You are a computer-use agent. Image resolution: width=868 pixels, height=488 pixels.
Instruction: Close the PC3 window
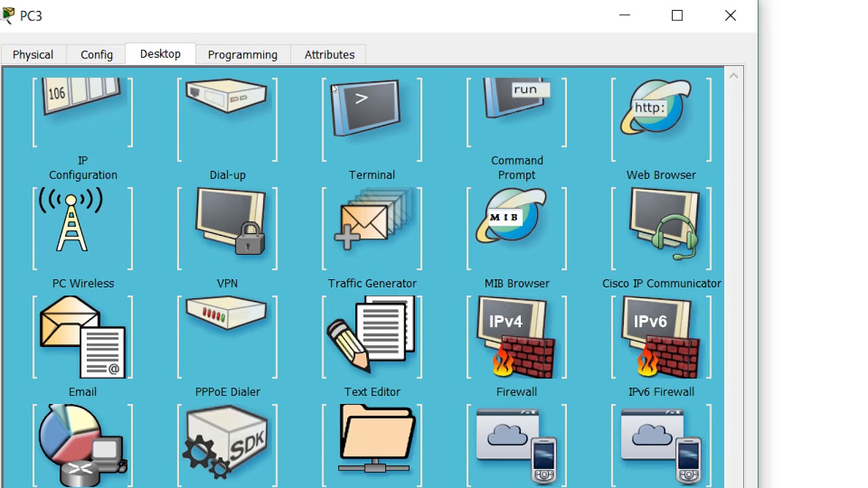point(730,16)
